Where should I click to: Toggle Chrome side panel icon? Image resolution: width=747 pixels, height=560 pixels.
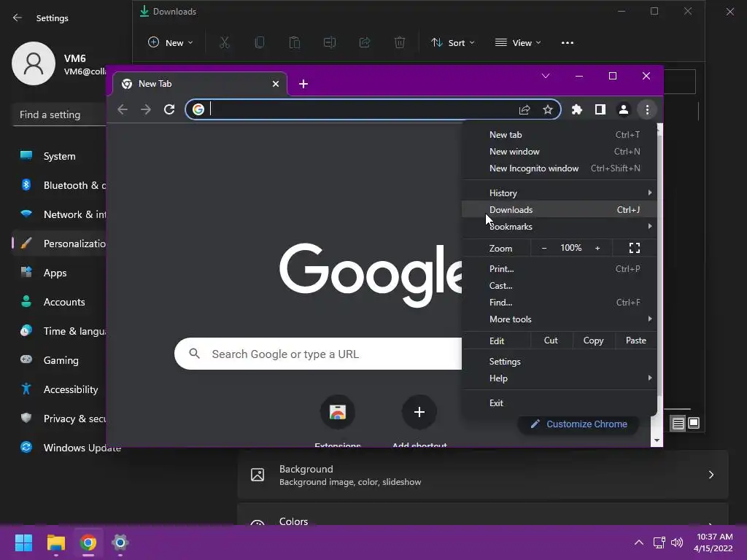coord(600,110)
